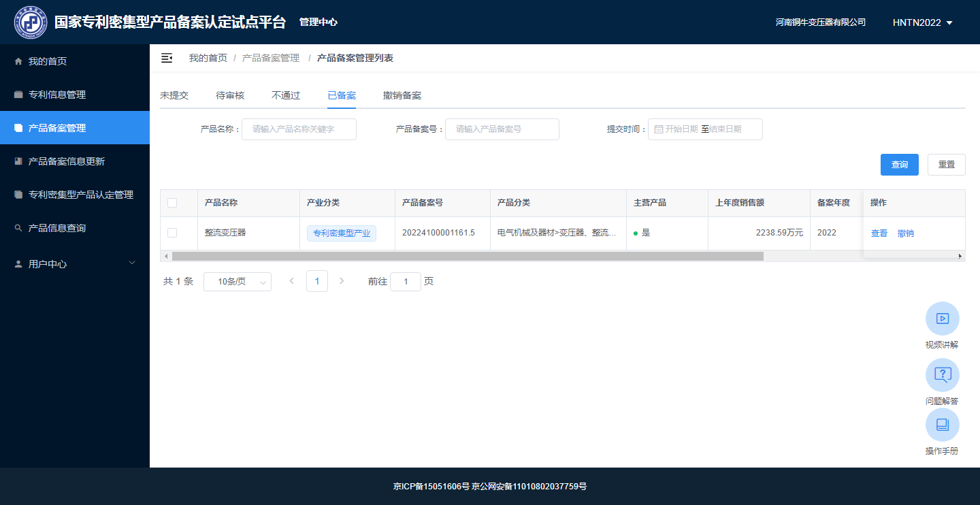980x505 pixels.
Task: Click 我的首页 breadcrumb link
Action: (x=208, y=58)
